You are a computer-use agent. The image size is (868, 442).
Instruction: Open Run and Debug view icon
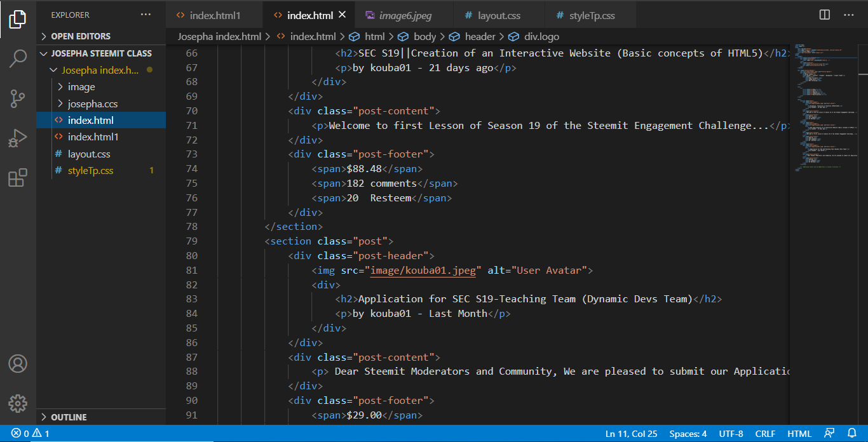coord(18,138)
